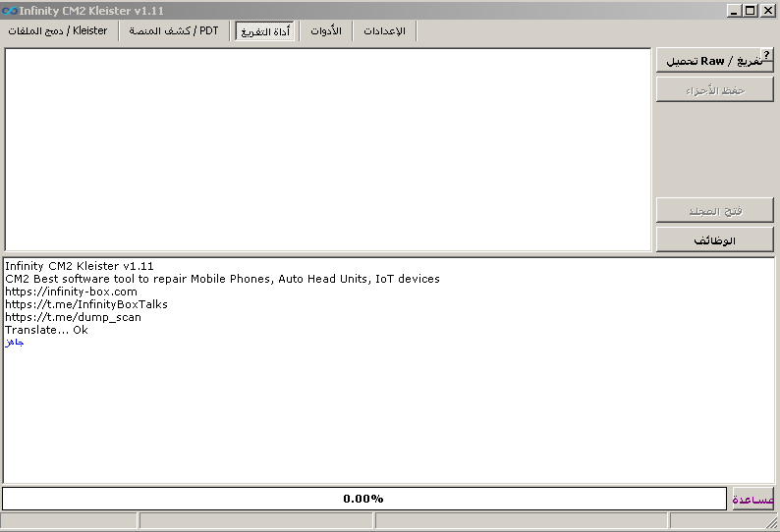Click the blue جاهز status line in log
The height and width of the screenshot is (532, 780).
[15, 343]
